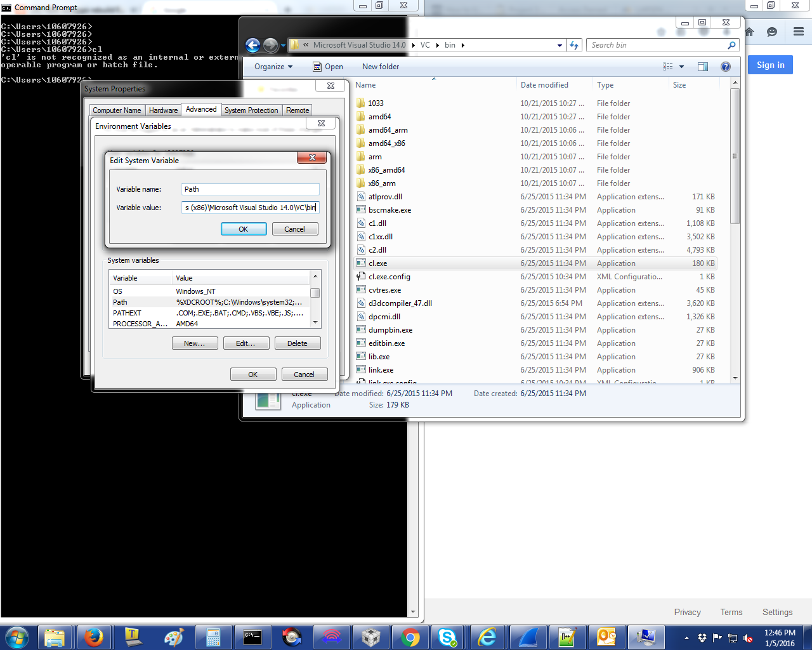Open the Windows Start menu
This screenshot has width=812, height=650.
tap(17, 637)
